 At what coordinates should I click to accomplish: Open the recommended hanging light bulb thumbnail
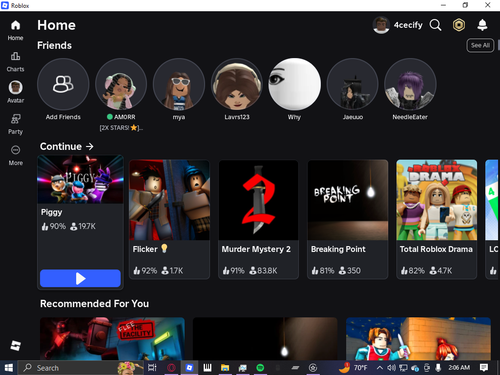point(265,339)
